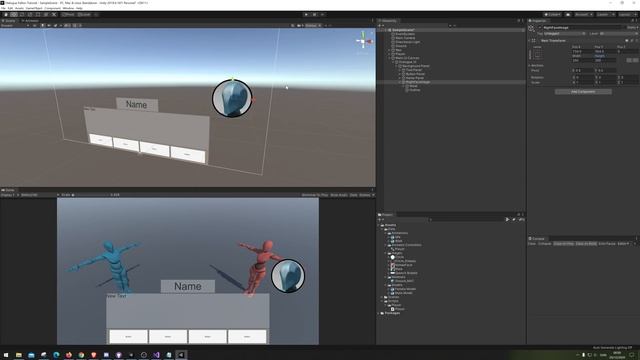Select the combined Transform tool

46,14
